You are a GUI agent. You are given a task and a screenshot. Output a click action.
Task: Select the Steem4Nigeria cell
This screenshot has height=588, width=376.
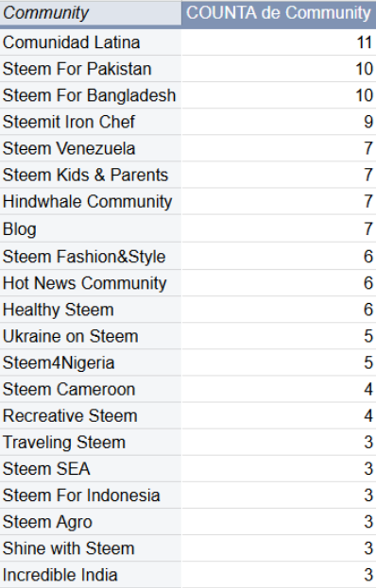pyautogui.click(x=91, y=363)
